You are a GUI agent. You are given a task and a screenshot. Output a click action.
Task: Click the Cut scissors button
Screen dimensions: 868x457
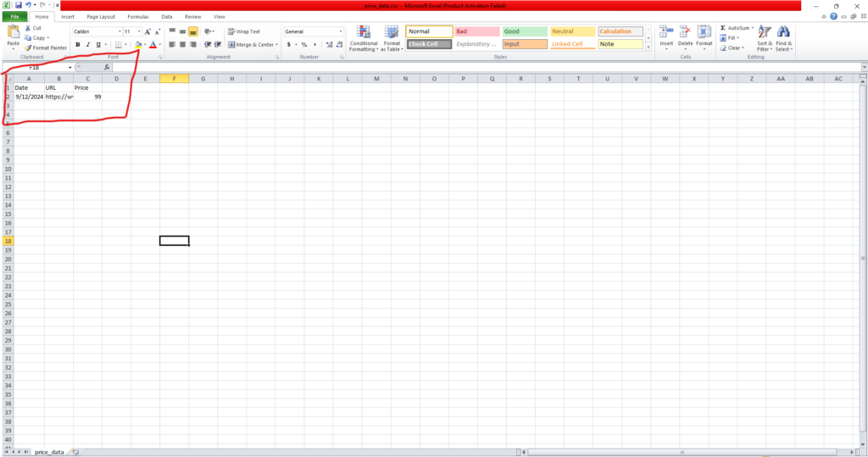(x=33, y=28)
